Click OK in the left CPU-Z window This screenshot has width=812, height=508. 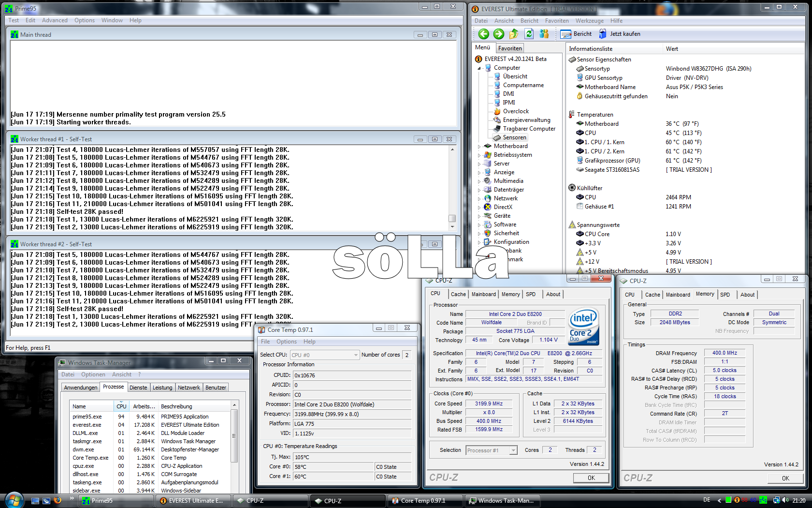pos(591,478)
